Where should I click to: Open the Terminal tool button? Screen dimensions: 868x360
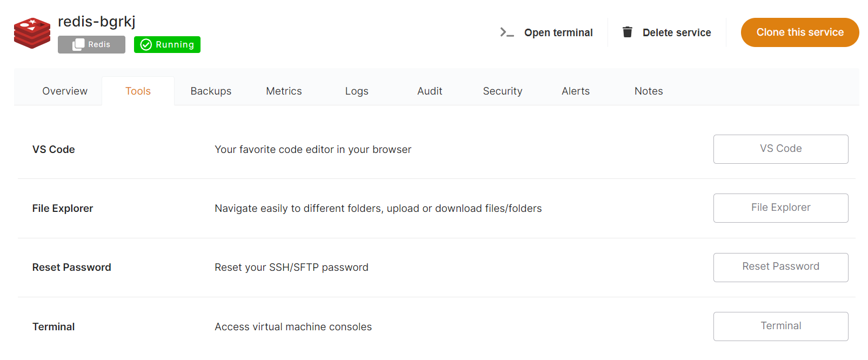coord(780,326)
